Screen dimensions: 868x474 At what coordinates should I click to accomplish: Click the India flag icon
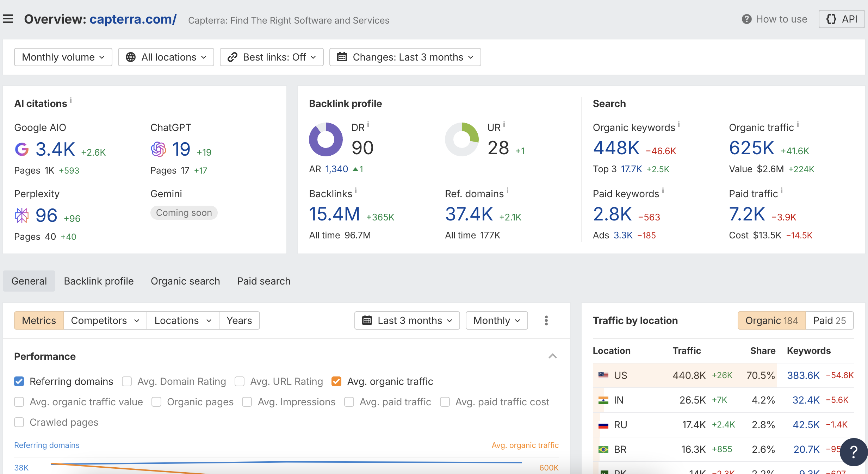tap(603, 400)
